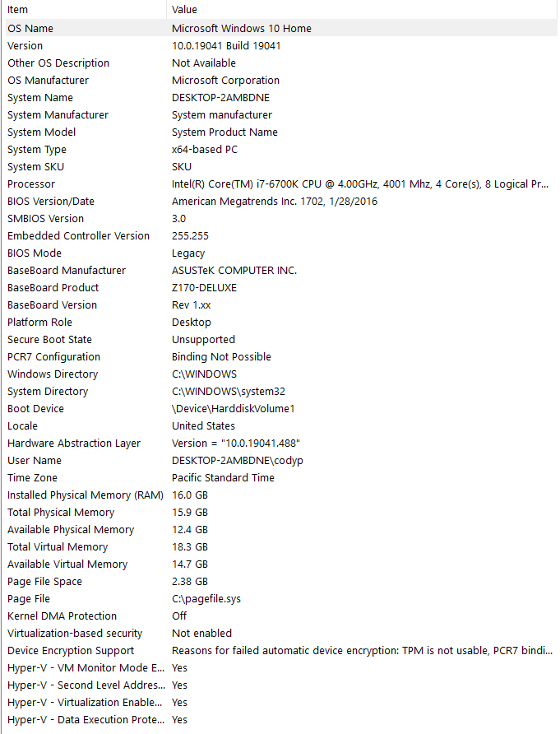Click the Item column header
This screenshot has width=560, height=734.
tap(18, 9)
